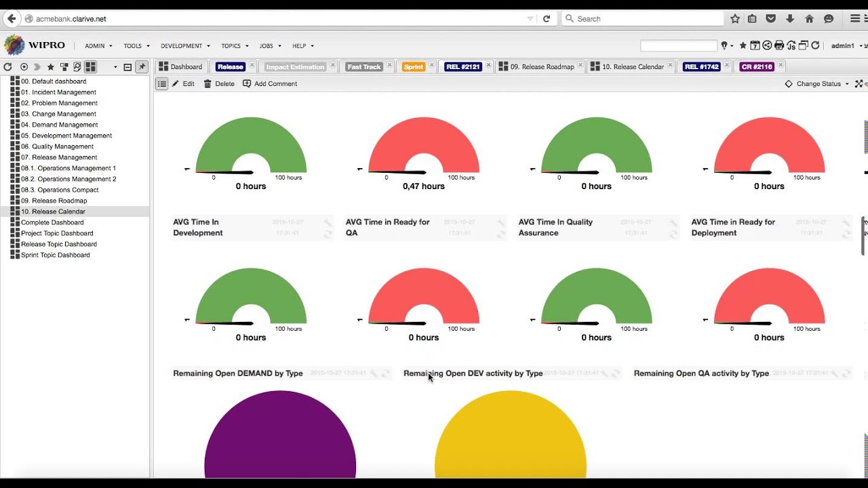The height and width of the screenshot is (488, 868).
Task: Select 09. Release Roadmap in tree
Action: (x=54, y=201)
